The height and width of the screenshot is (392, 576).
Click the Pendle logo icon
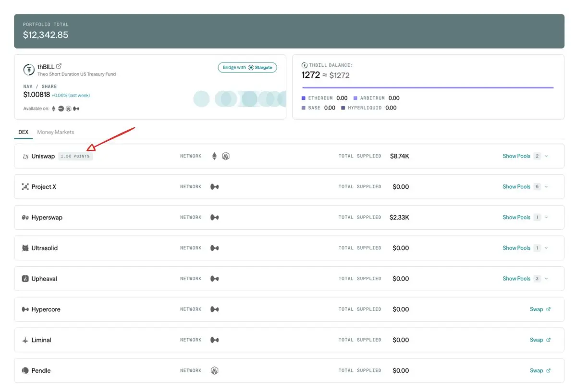(x=25, y=370)
